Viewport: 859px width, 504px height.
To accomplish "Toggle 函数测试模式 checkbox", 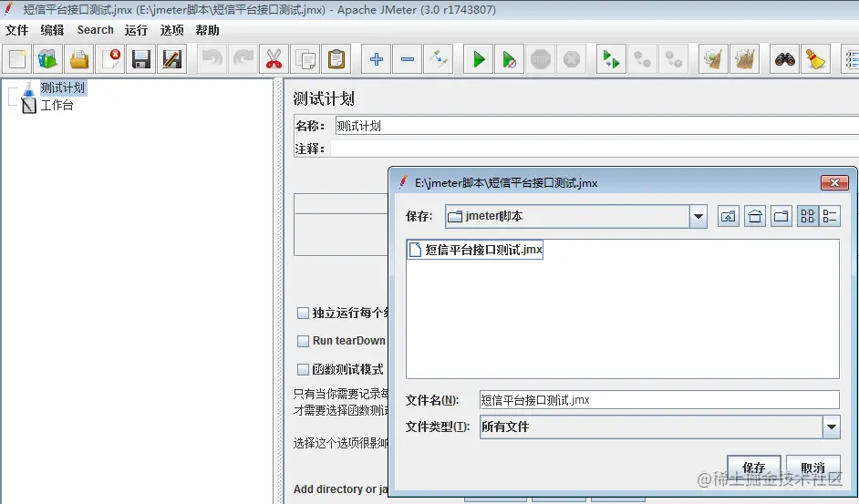I will pyautogui.click(x=303, y=369).
